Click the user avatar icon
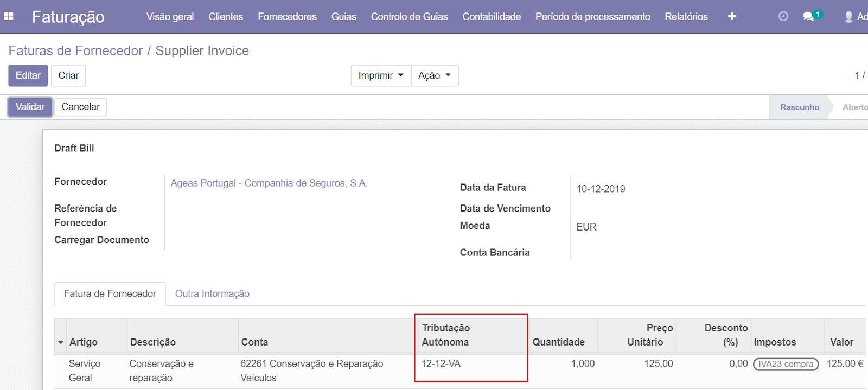Viewport: 868px width, 390px height. point(849,17)
